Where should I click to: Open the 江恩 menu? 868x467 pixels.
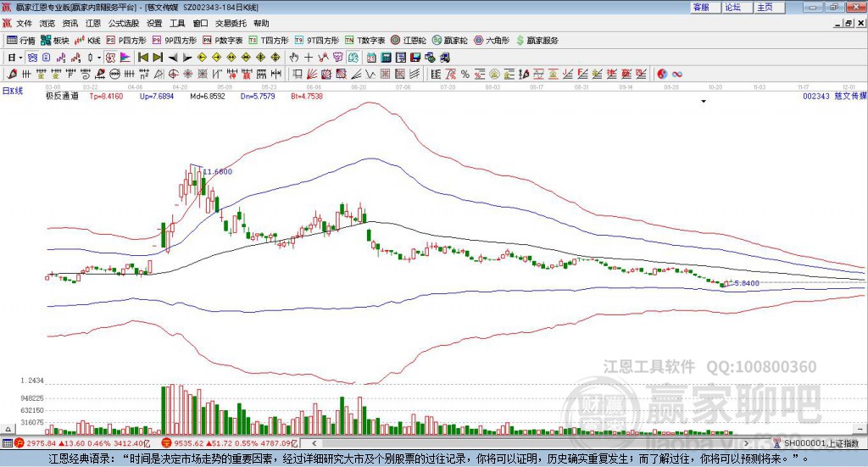click(x=93, y=23)
